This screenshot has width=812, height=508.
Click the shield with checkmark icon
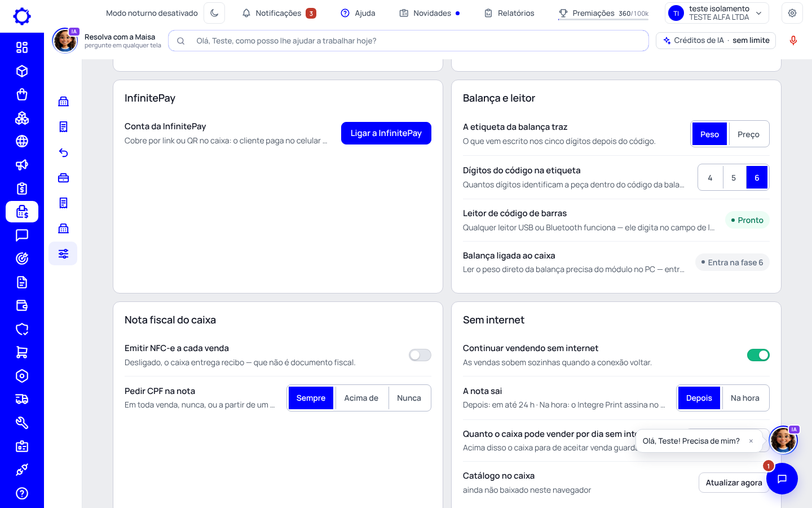point(22,329)
